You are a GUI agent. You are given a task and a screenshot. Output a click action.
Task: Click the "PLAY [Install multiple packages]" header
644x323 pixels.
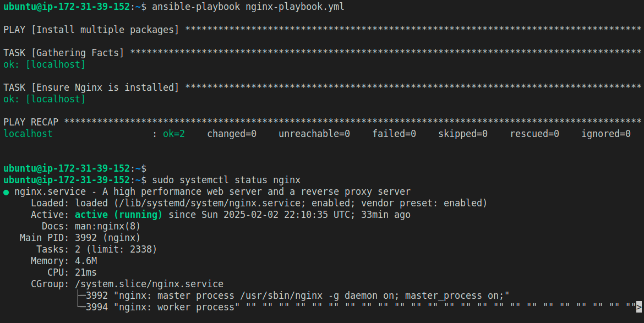(x=91, y=30)
